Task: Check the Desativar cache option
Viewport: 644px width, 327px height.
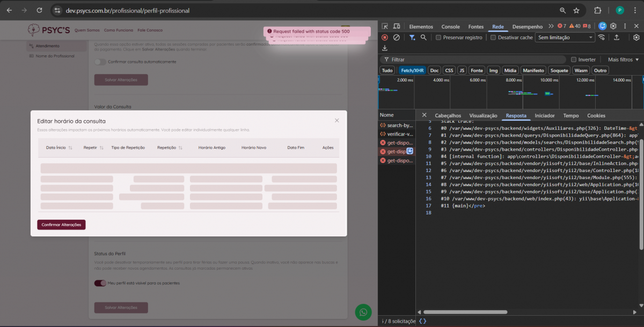Action: click(x=493, y=38)
